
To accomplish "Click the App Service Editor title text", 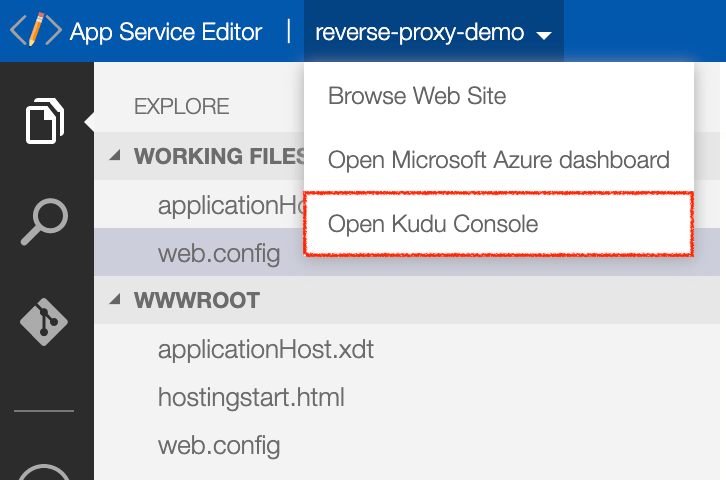I will click(x=166, y=32).
